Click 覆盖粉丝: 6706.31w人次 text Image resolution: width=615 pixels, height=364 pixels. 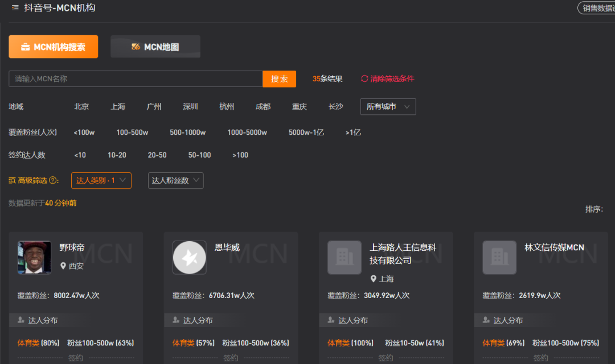pyautogui.click(x=214, y=295)
